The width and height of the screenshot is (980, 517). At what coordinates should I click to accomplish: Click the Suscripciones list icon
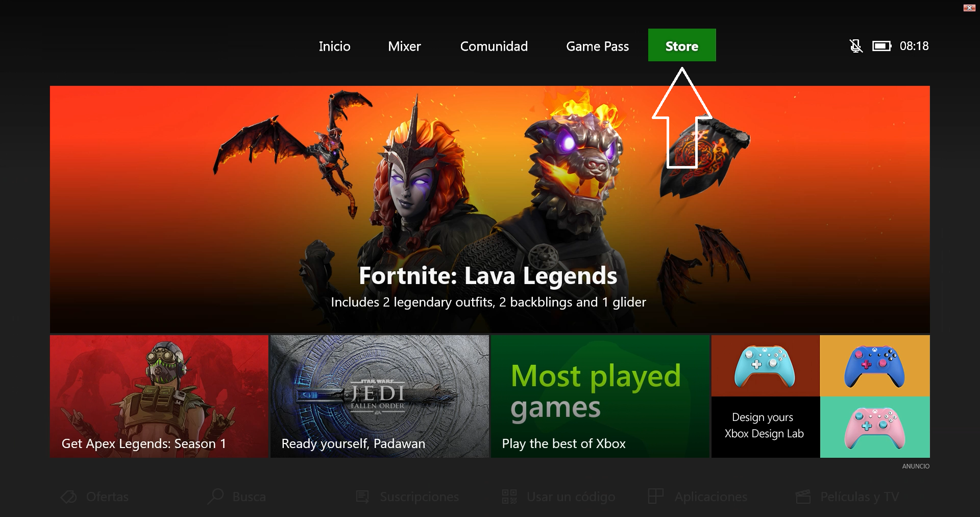pyautogui.click(x=362, y=497)
